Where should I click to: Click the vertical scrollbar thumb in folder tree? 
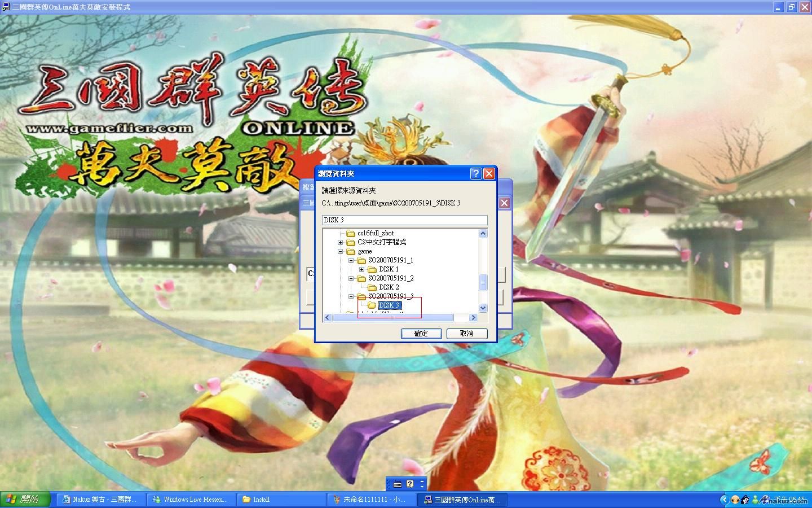(x=483, y=282)
